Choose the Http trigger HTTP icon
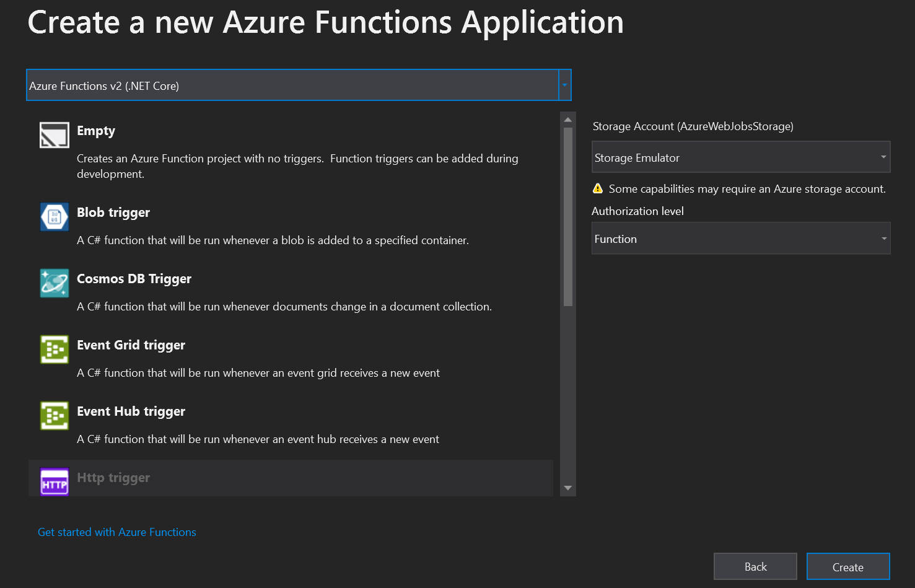Screen dimensions: 915x588 point(55,482)
